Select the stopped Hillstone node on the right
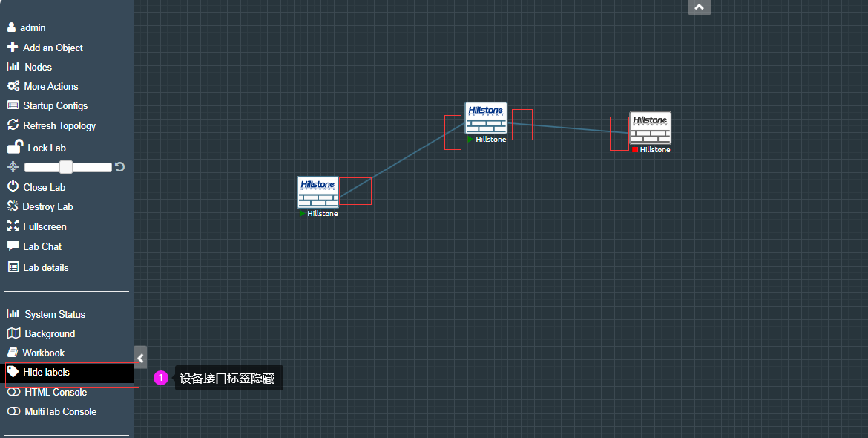The width and height of the screenshot is (868, 438). pos(650,128)
